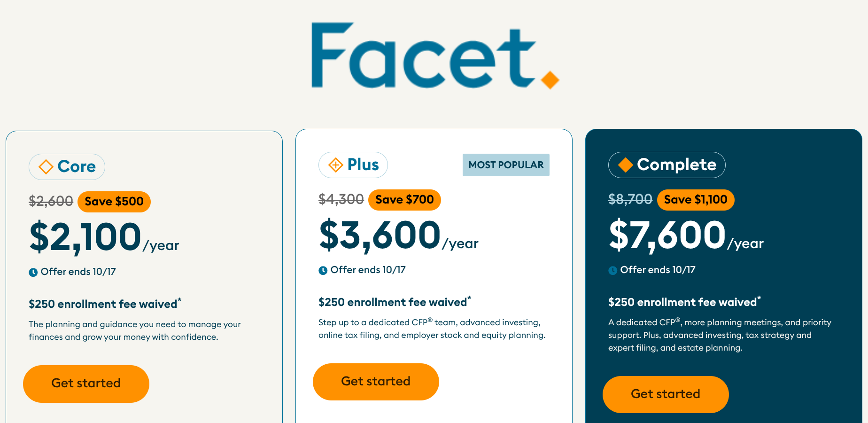Click the Save $500 badge

114,202
